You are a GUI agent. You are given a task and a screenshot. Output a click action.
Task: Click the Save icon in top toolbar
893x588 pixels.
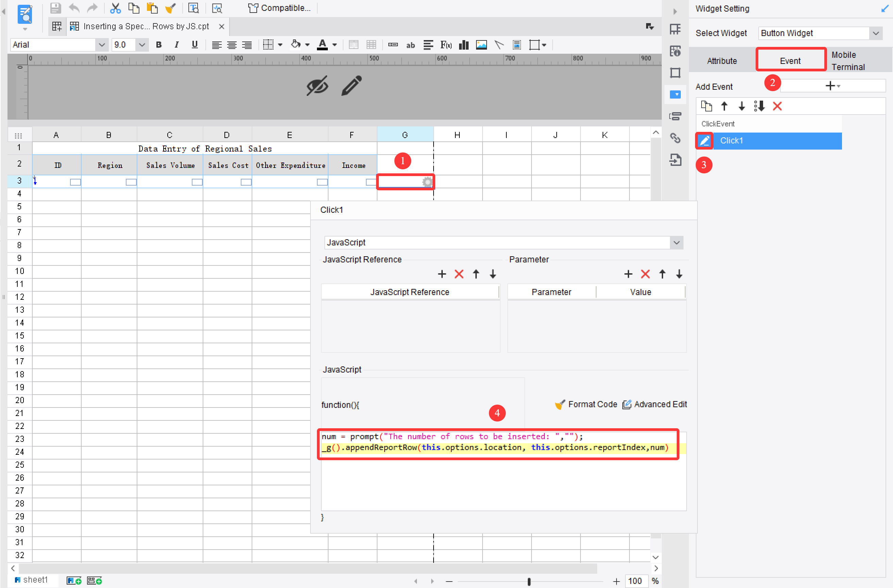pyautogui.click(x=55, y=8)
